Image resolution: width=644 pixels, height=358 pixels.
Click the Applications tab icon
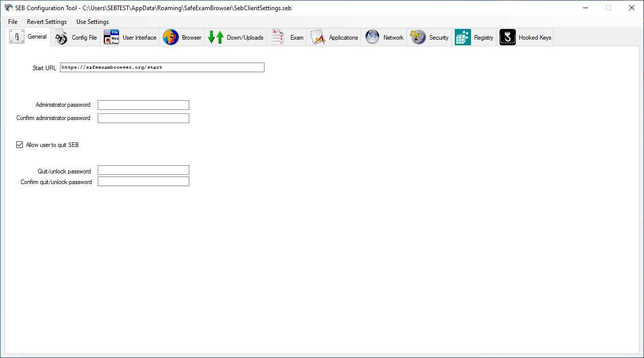(x=318, y=37)
